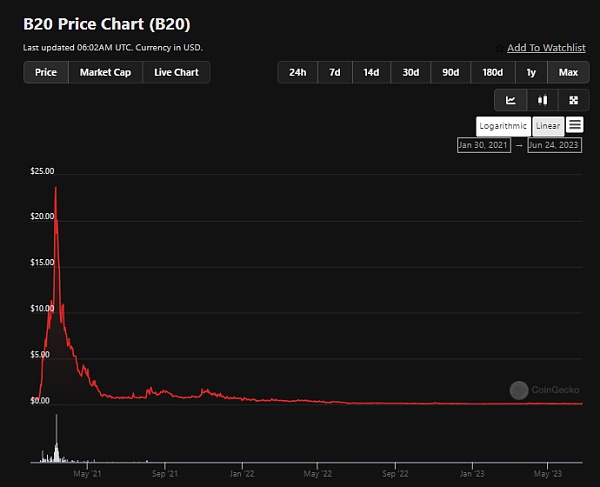
Task: Toggle Linear scale
Action: (x=547, y=126)
